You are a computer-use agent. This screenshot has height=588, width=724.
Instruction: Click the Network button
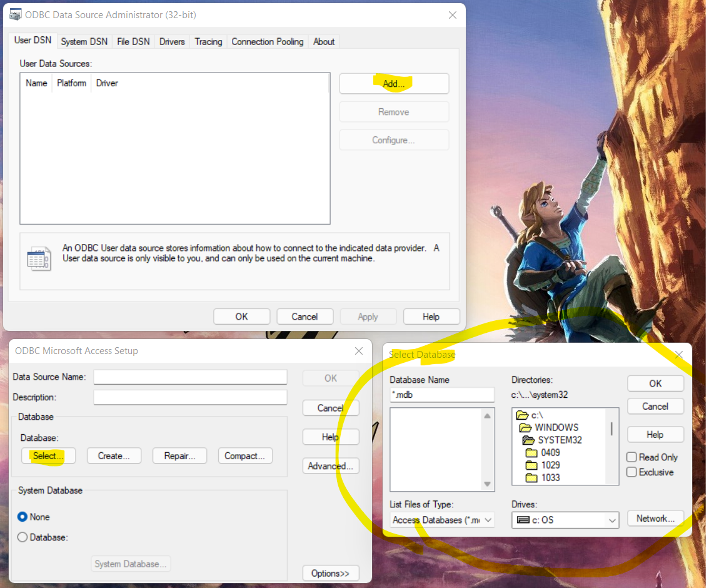(655, 518)
